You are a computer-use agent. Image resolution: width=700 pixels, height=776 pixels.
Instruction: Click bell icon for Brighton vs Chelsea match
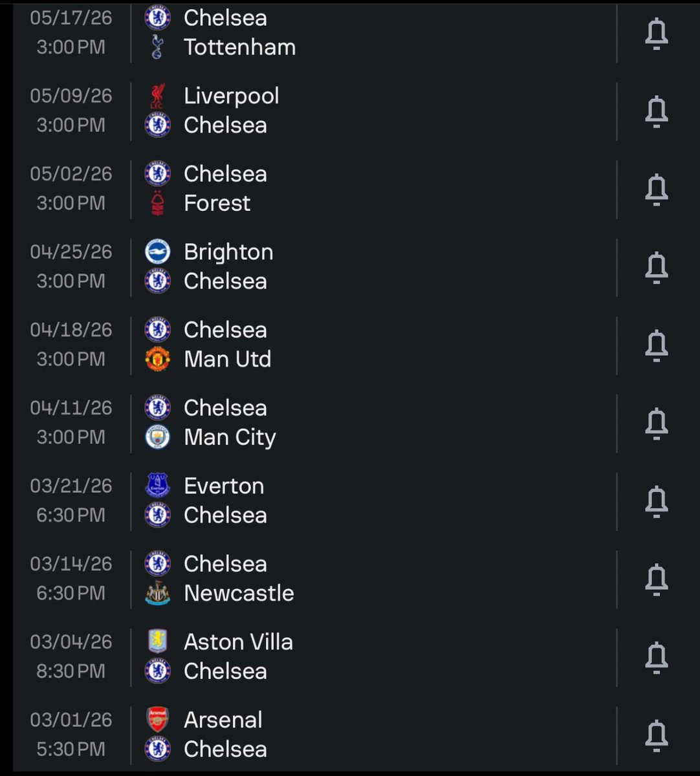pyautogui.click(x=656, y=267)
